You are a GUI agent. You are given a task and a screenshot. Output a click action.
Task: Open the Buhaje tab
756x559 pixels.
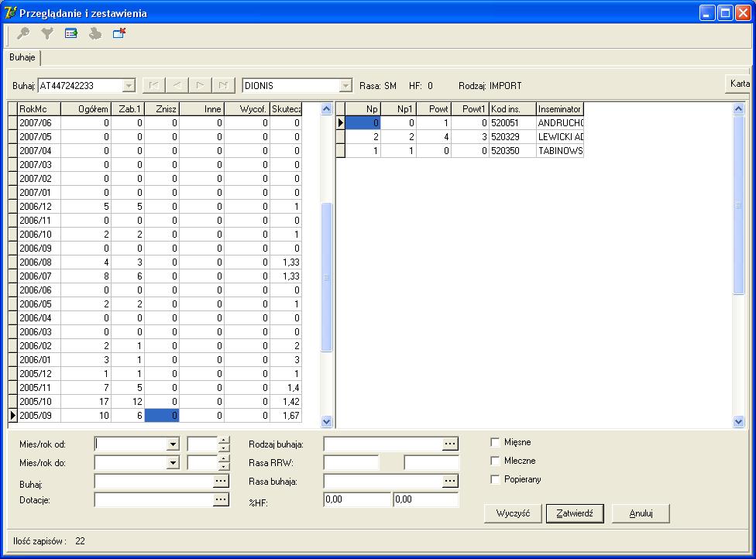(22, 57)
